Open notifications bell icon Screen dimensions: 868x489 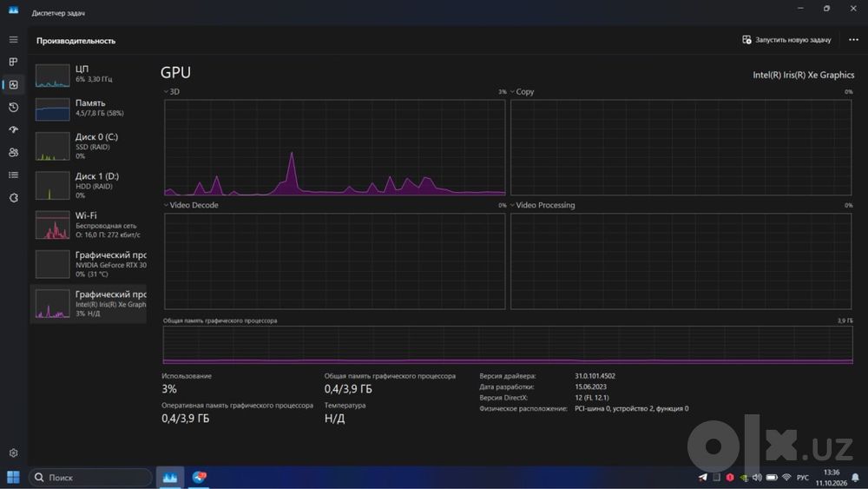pos(856,478)
